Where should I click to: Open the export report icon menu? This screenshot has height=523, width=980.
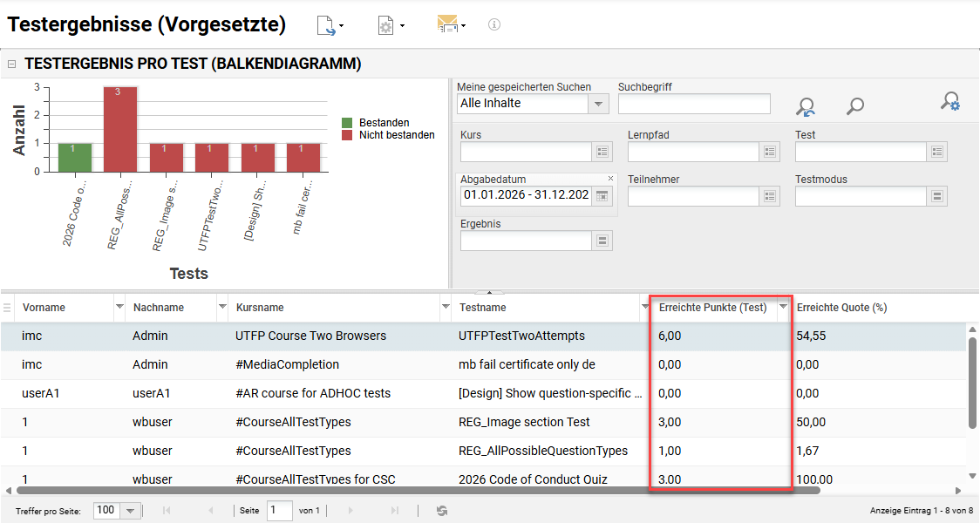pos(330,25)
